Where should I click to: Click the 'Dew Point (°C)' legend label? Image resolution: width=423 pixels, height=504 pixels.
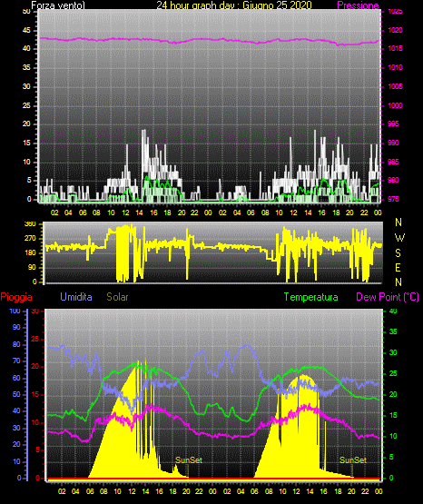388,297
